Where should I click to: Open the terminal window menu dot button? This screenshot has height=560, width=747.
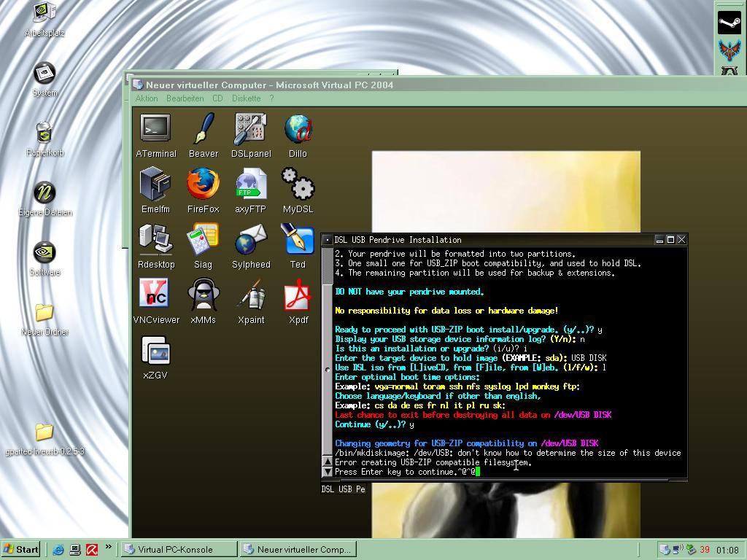point(327,239)
